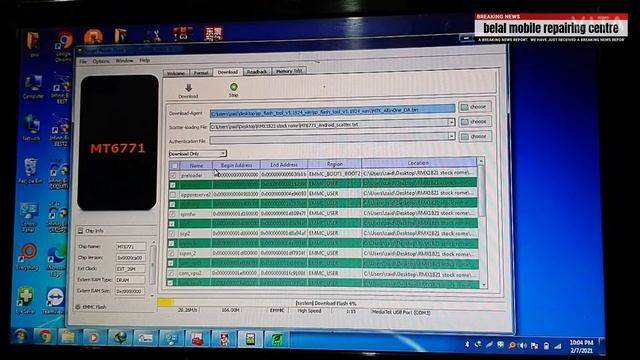Image resolution: width=640 pixels, height=360 pixels.
Task: Click Chip Info scrollbar down arrow
Action: tap(152, 296)
